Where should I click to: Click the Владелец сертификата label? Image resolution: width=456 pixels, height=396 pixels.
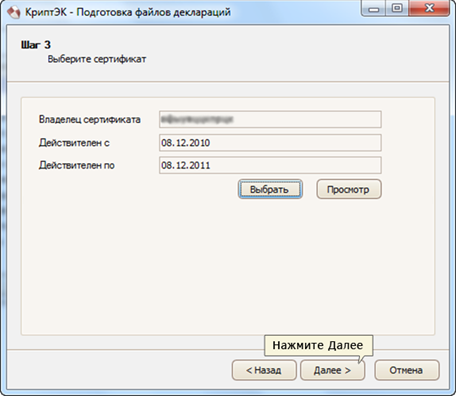click(x=90, y=119)
